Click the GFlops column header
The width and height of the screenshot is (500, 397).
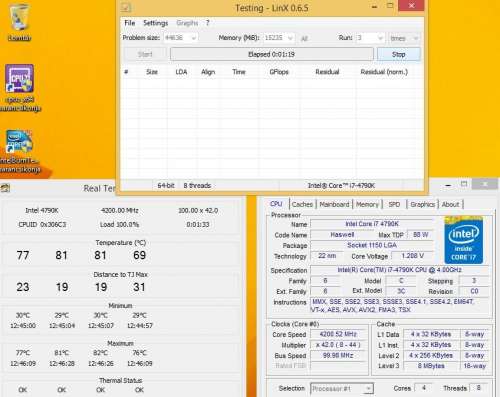tap(279, 72)
